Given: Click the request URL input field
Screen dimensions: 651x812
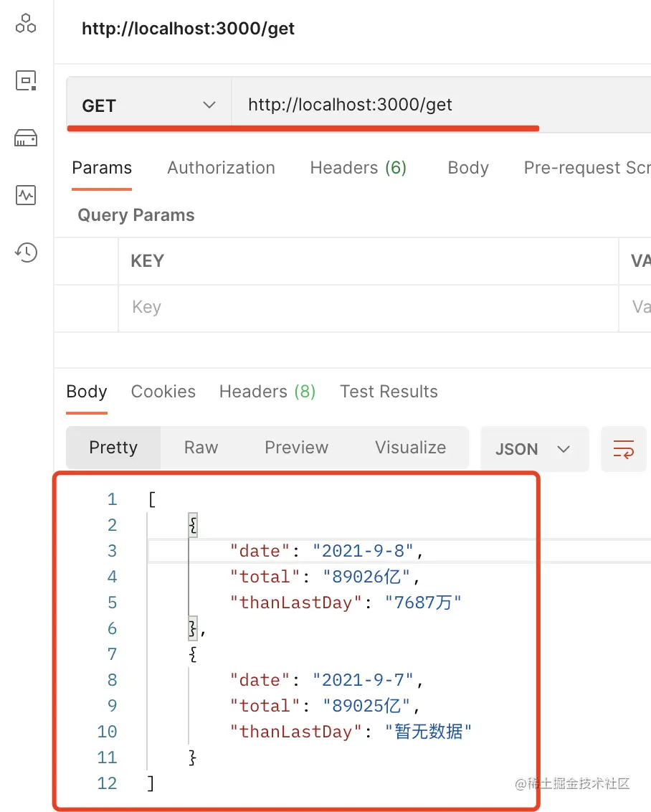Looking at the screenshot, I should click(x=442, y=105).
